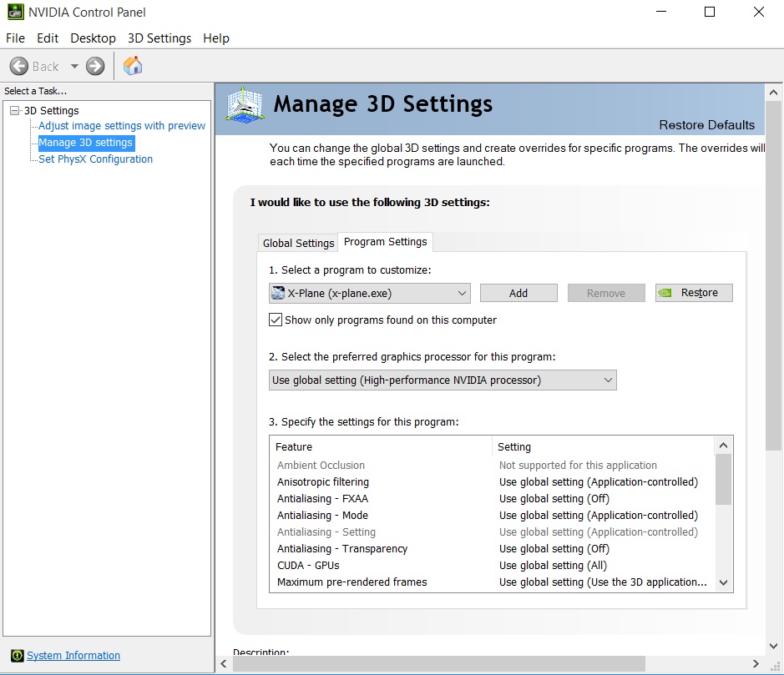
Task: Open the 3D Settings menu
Action: [159, 38]
